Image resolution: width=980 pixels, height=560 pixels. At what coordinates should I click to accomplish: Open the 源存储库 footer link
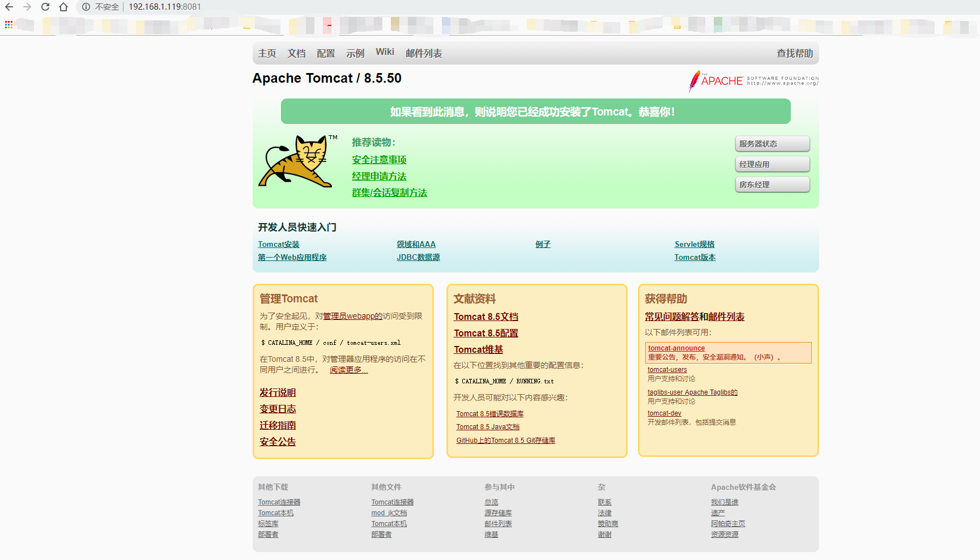point(498,513)
